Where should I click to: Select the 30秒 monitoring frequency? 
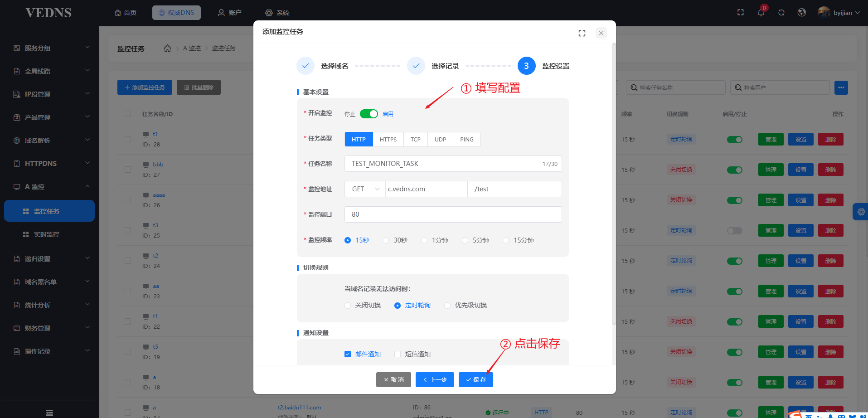pyautogui.click(x=395, y=240)
